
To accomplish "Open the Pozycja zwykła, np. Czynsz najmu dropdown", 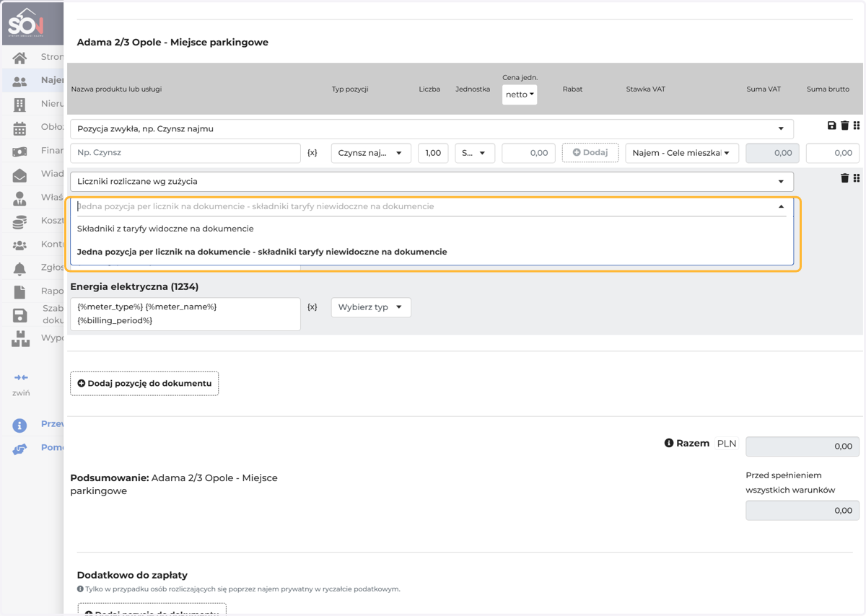I will pos(432,129).
